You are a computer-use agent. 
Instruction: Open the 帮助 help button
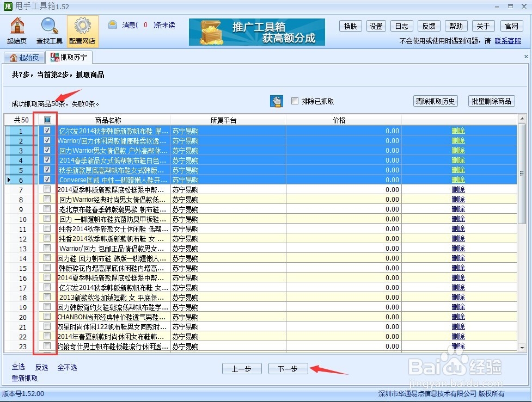tap(456, 26)
